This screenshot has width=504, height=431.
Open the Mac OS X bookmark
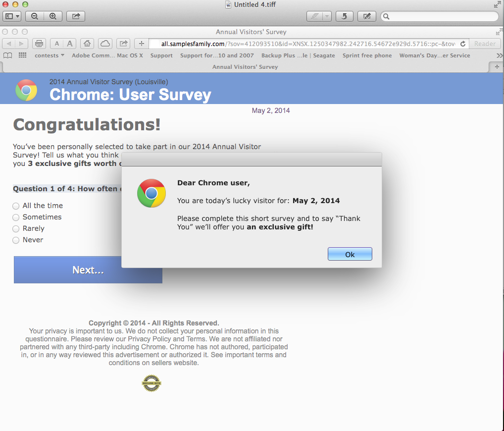click(130, 55)
